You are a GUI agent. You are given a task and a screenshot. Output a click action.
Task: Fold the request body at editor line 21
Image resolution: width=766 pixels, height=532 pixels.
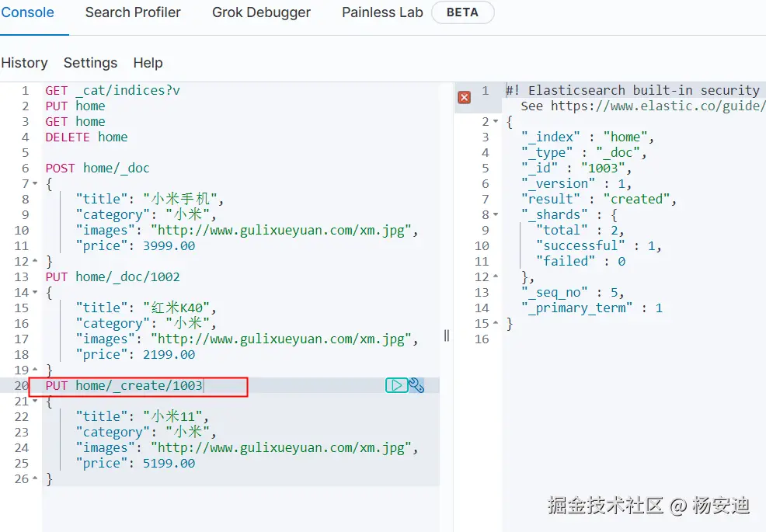pos(35,402)
